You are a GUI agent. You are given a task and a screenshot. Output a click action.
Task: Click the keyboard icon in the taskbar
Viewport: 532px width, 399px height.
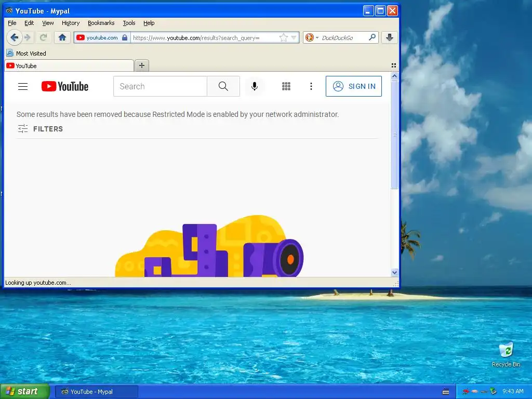click(x=446, y=392)
